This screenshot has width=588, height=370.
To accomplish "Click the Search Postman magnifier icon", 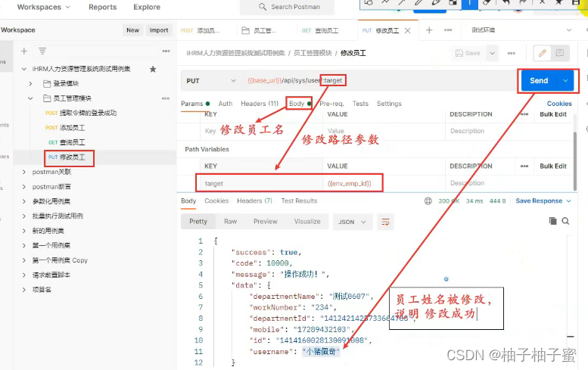I will 263,7.
